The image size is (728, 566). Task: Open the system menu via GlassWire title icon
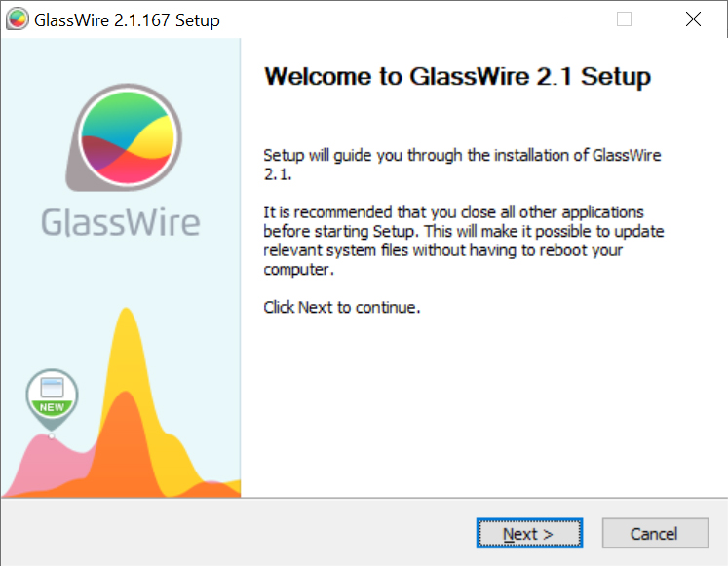pos(18,19)
